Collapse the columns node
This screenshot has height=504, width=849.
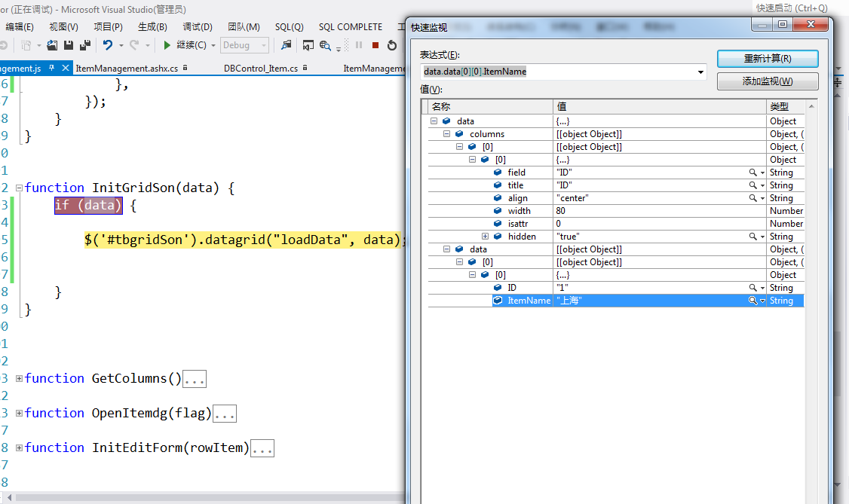pos(446,133)
